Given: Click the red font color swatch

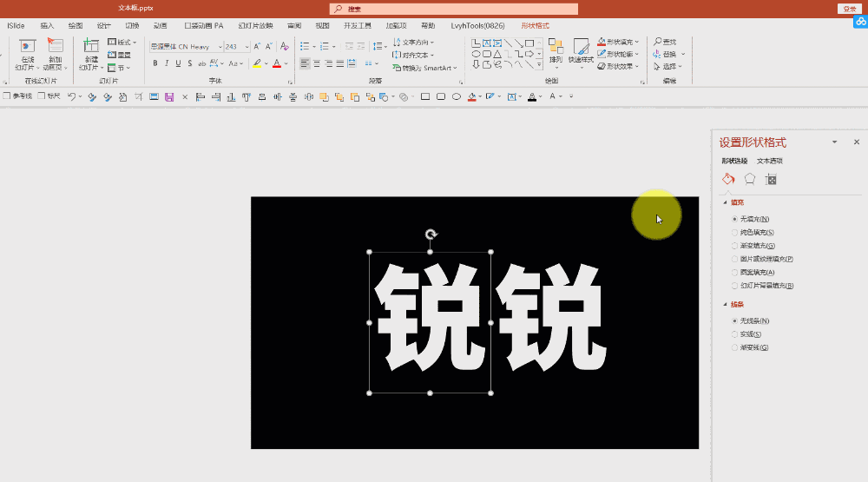Looking at the screenshot, I should (x=277, y=63).
